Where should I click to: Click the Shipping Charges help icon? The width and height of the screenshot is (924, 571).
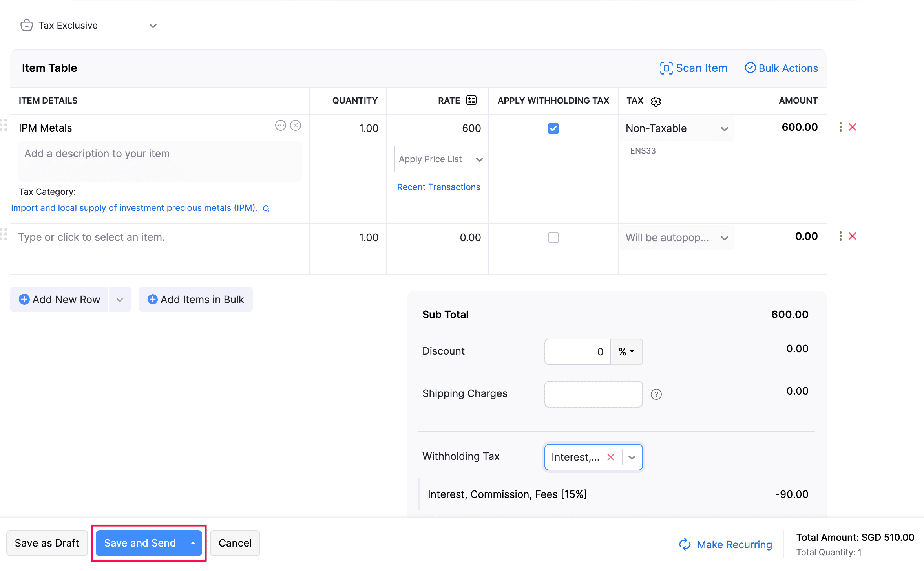(656, 394)
